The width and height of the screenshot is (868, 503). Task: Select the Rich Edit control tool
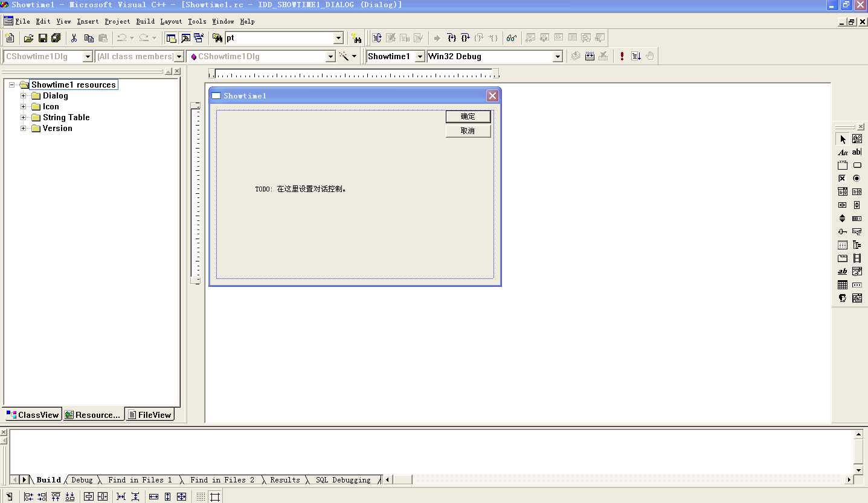point(843,272)
